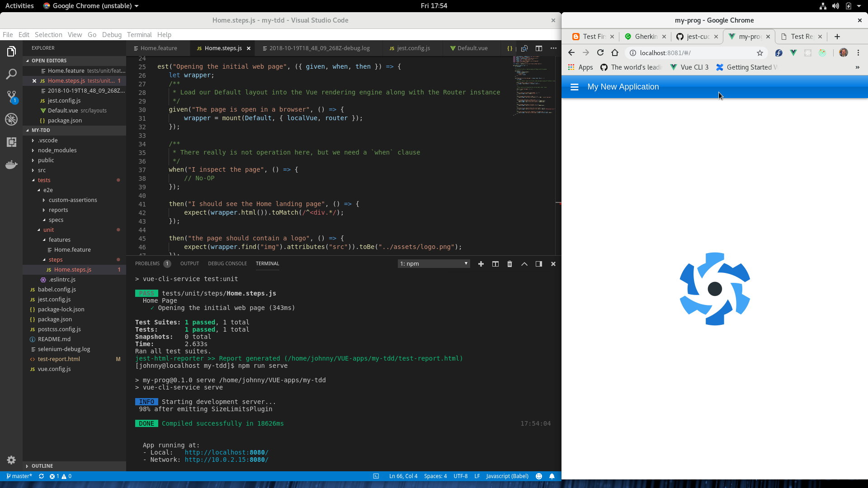The height and width of the screenshot is (488, 868).
Task: Open the Source Control view icon
Action: (11, 96)
